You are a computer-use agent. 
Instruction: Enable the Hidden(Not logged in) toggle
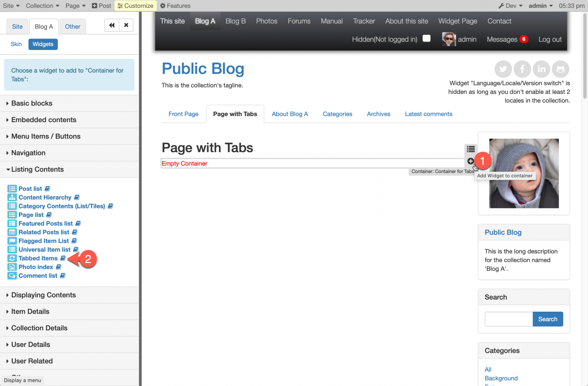coord(426,39)
